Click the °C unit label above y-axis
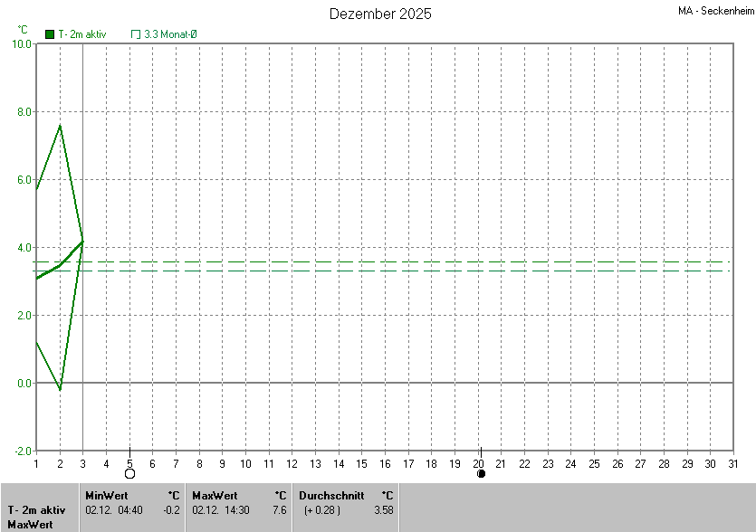The width and height of the screenshot is (756, 532). tap(23, 29)
